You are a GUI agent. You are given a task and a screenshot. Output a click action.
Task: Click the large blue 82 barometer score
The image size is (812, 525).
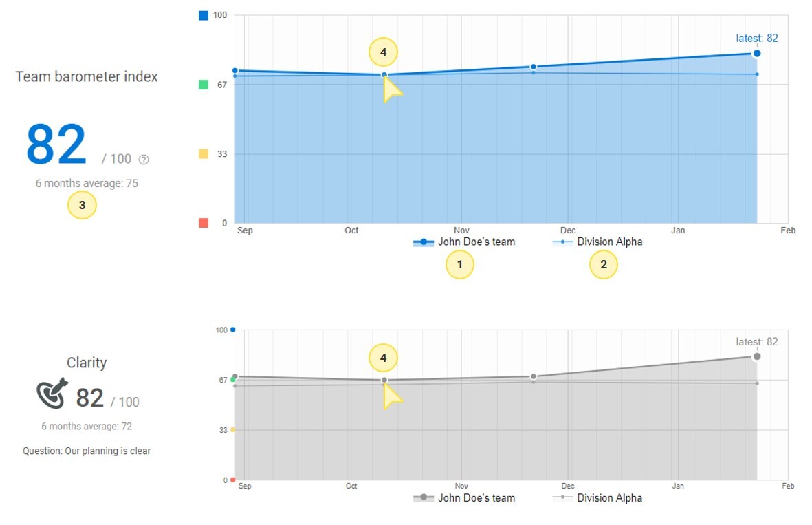click(x=56, y=145)
